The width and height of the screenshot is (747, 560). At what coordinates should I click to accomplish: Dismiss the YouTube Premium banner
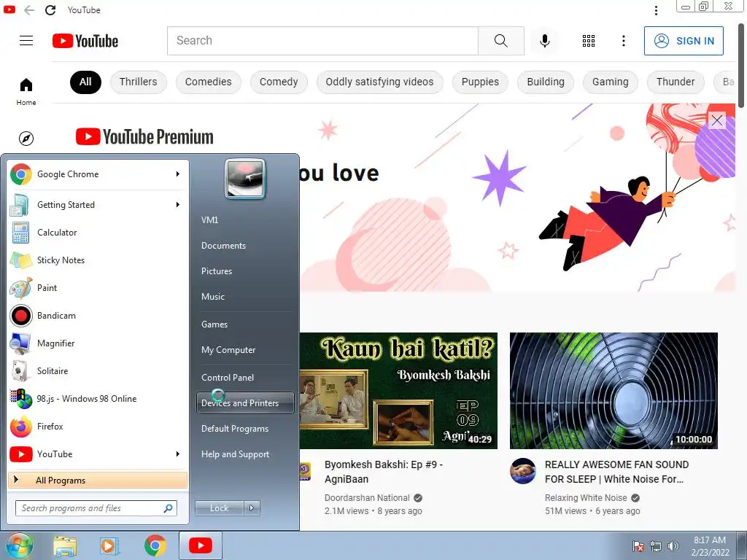(716, 120)
